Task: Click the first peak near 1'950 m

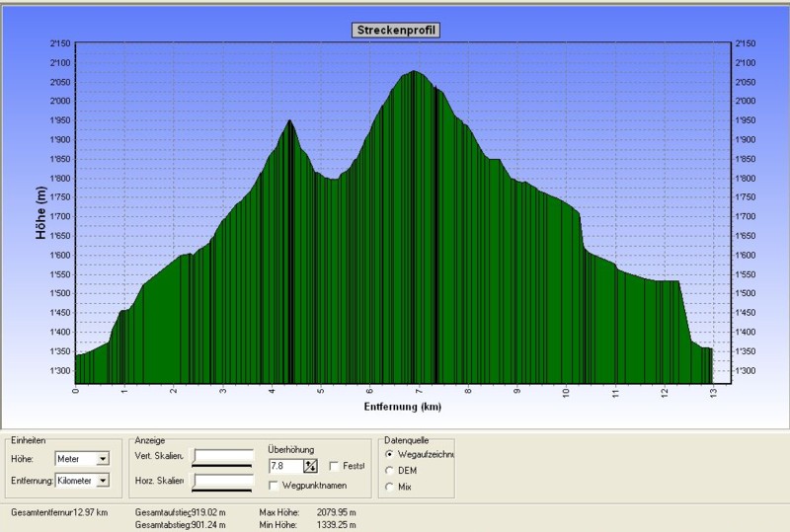Action: click(x=289, y=121)
